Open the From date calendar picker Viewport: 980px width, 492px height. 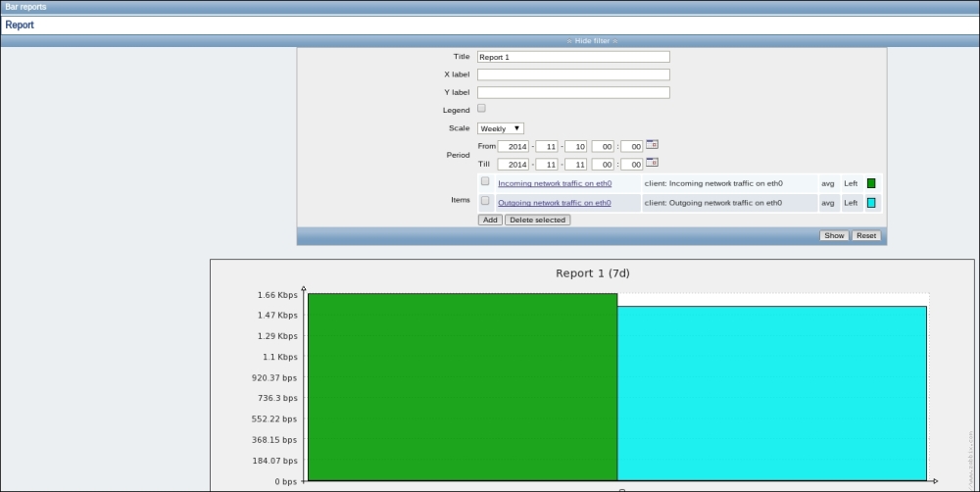coord(652,145)
